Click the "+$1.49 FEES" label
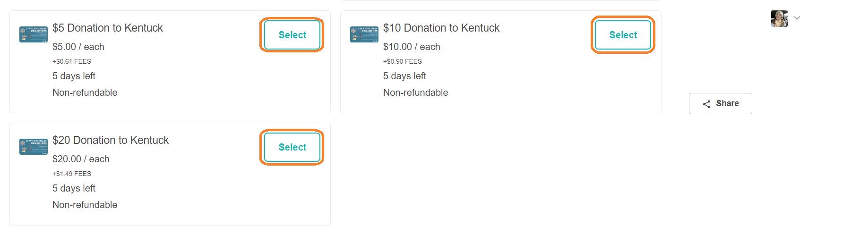868x234 pixels. tap(72, 174)
